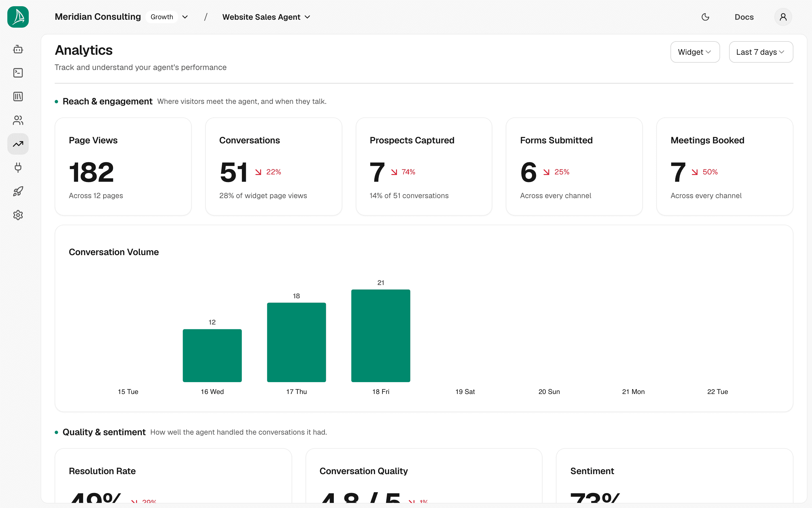This screenshot has height=508, width=812.
Task: Click the 16 Wed bar in chart
Action: [212, 356]
